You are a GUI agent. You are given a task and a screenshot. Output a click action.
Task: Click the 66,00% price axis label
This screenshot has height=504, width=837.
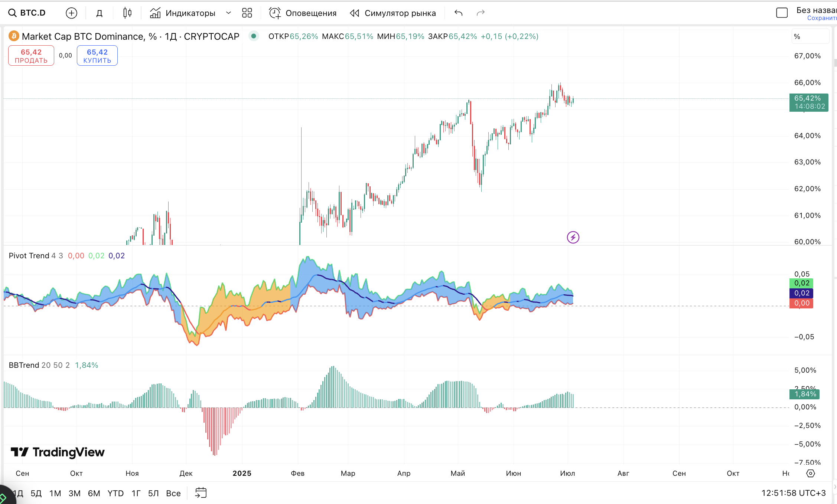click(x=807, y=82)
